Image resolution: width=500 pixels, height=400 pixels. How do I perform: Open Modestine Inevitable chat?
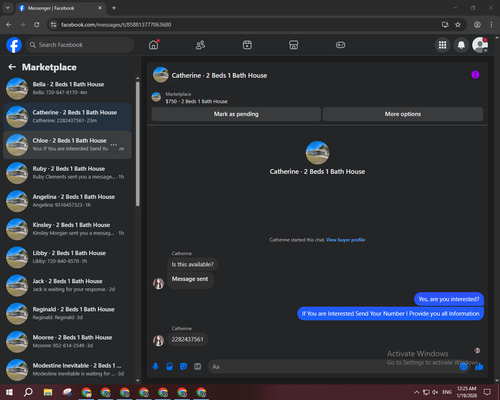(67, 370)
